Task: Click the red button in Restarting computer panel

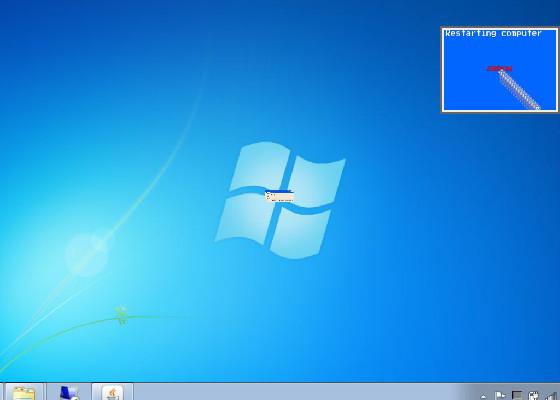Action: (x=499, y=69)
